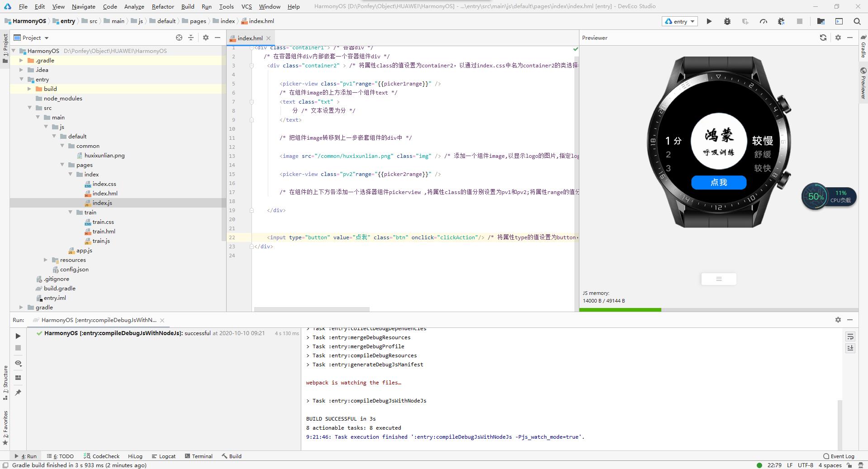Start debugging with the bug icon
The height and width of the screenshot is (469, 868).
point(727,21)
